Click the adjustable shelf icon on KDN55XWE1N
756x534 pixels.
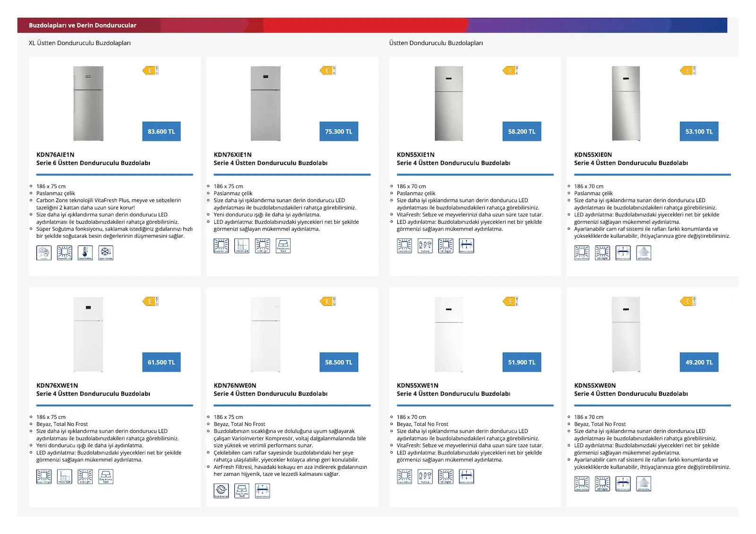point(466,477)
